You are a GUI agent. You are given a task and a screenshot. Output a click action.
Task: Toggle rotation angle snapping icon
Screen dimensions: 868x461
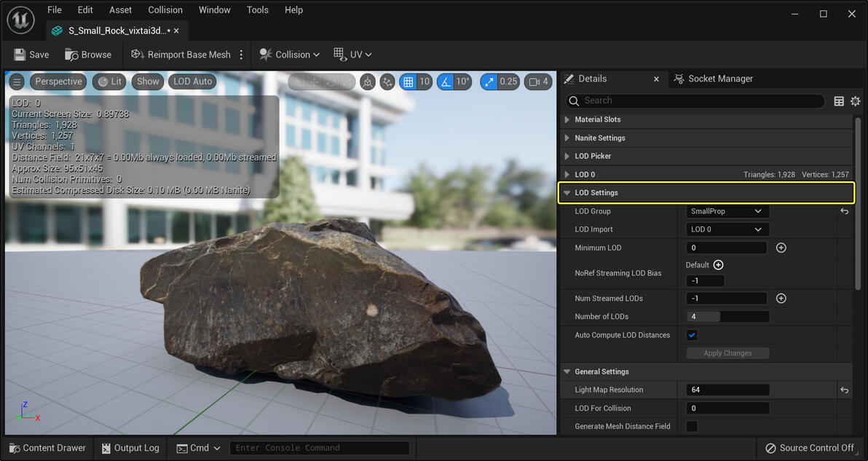click(446, 82)
